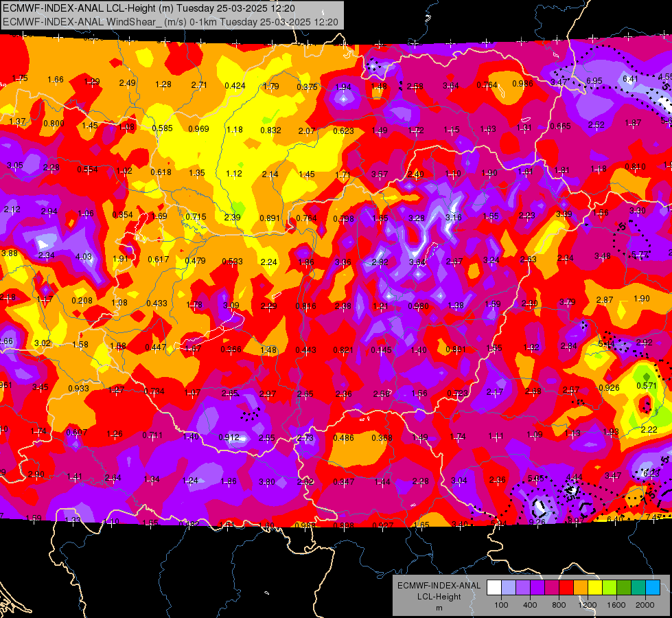Image resolution: width=672 pixels, height=618 pixels.
Task: Click the wind shear value 0.375
Action: 308,87
